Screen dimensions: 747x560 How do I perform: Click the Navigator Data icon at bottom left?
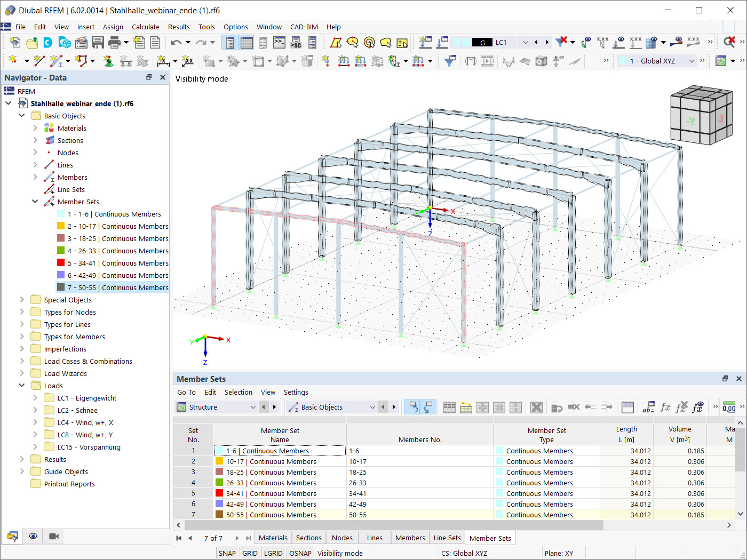(13, 536)
